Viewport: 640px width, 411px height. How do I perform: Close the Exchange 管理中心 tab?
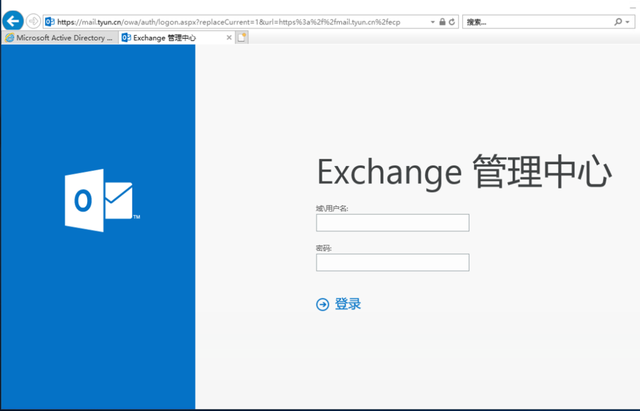[229, 38]
